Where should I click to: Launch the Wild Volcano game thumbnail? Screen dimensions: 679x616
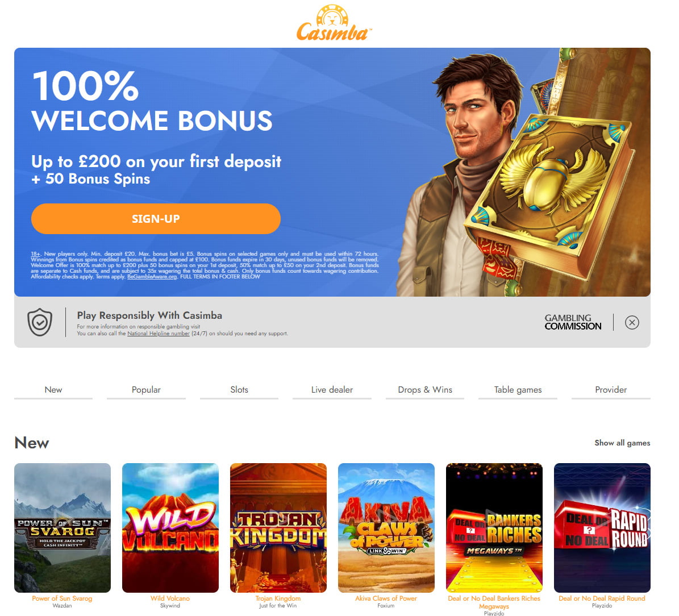(170, 527)
